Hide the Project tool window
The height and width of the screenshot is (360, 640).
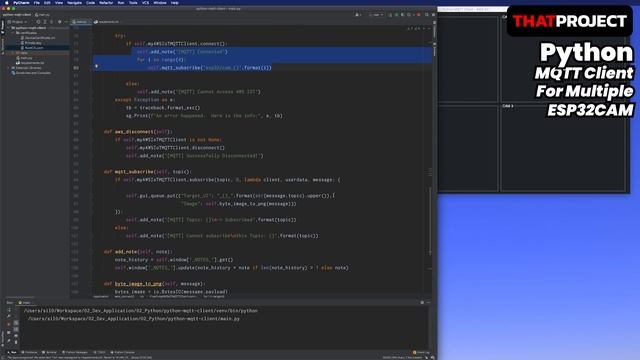coord(66,22)
